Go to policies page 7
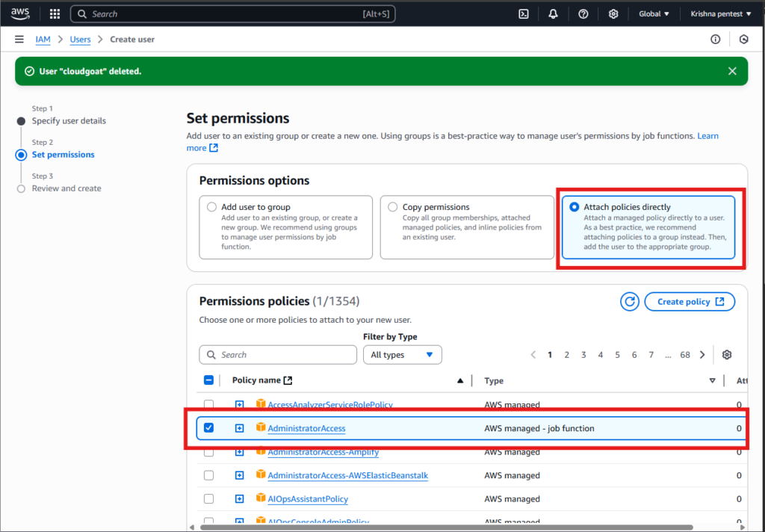The width and height of the screenshot is (765, 532). [x=651, y=355]
